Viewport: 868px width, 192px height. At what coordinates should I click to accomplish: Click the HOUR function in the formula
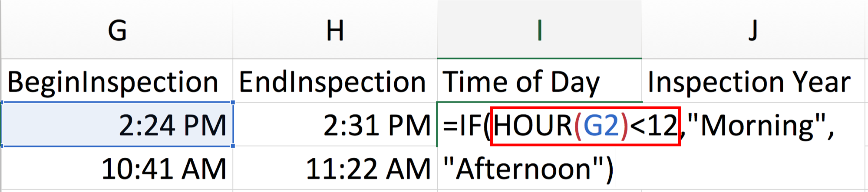[x=533, y=126]
